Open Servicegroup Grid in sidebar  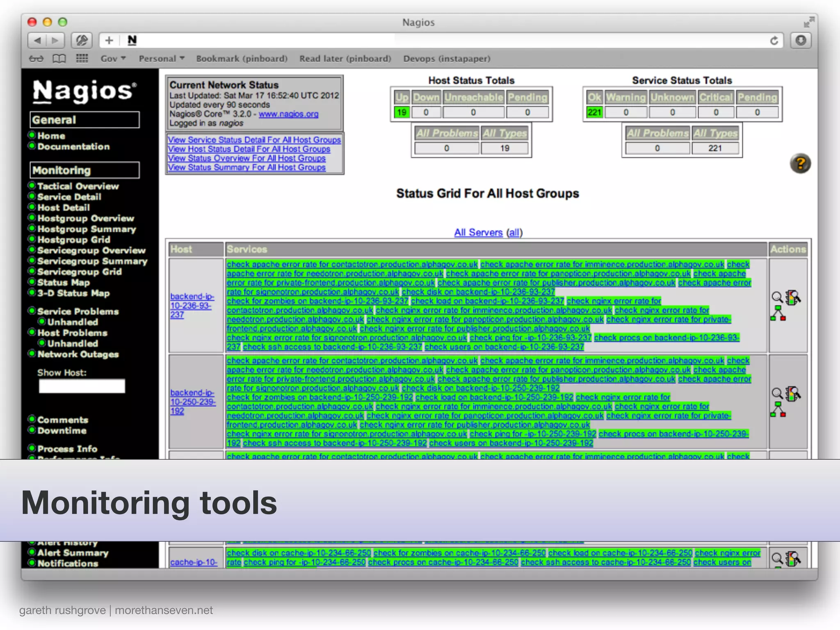pos(79,272)
